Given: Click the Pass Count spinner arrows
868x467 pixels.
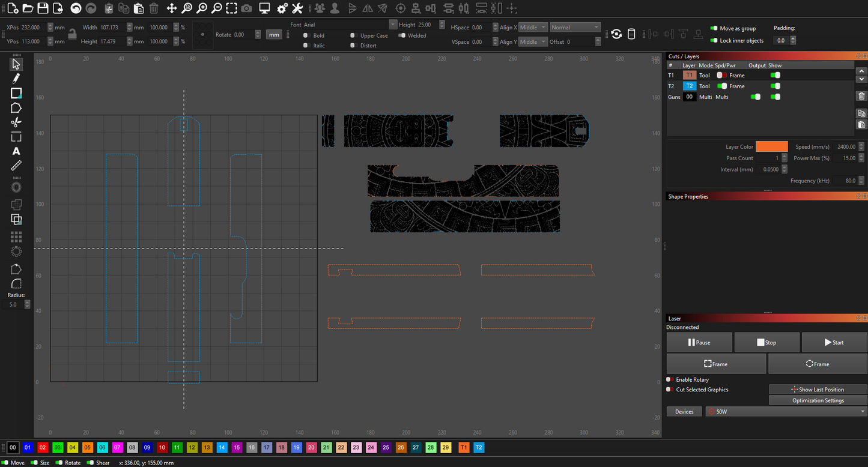Looking at the screenshot, I should click(x=785, y=158).
